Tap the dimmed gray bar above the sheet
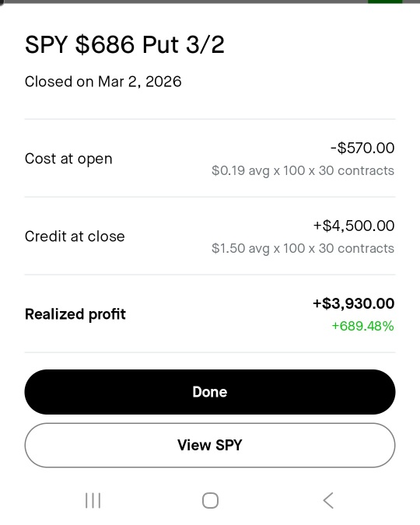 click(x=184, y=2)
